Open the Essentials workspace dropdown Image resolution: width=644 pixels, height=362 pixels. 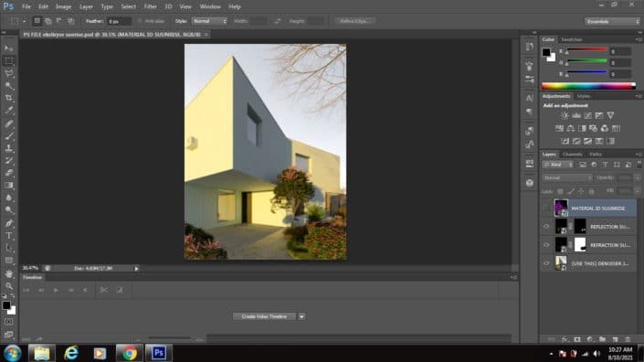pos(612,21)
